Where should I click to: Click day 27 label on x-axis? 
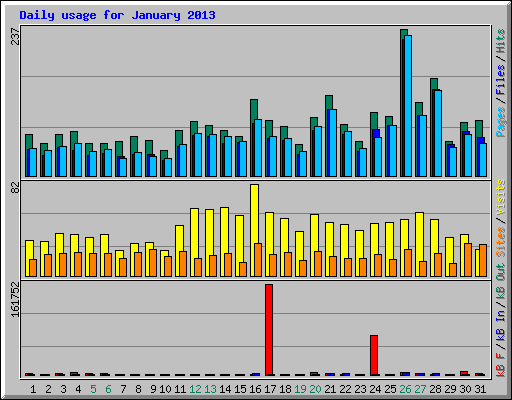[x=420, y=389]
